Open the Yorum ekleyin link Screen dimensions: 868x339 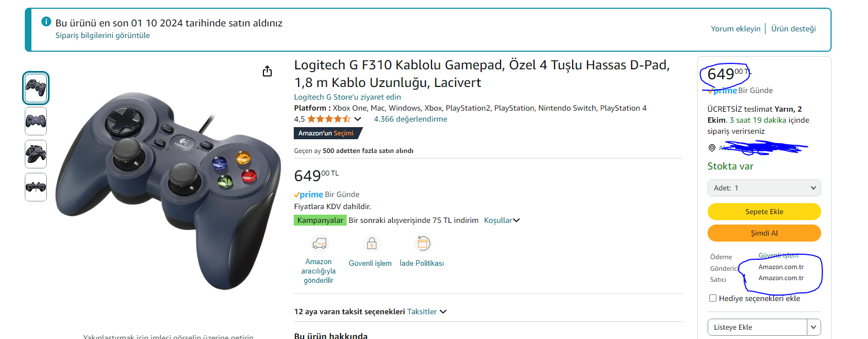[735, 29]
